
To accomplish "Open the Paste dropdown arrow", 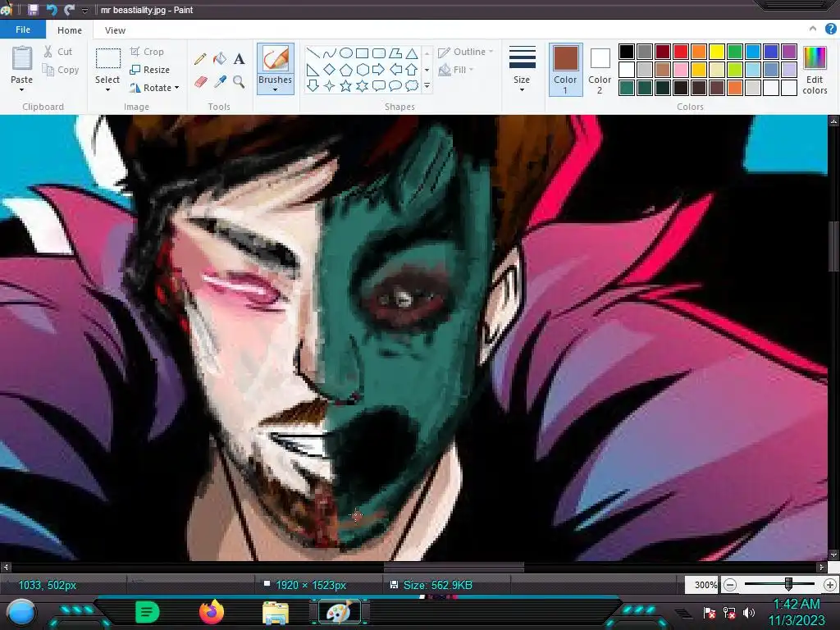I will pyautogui.click(x=21, y=90).
